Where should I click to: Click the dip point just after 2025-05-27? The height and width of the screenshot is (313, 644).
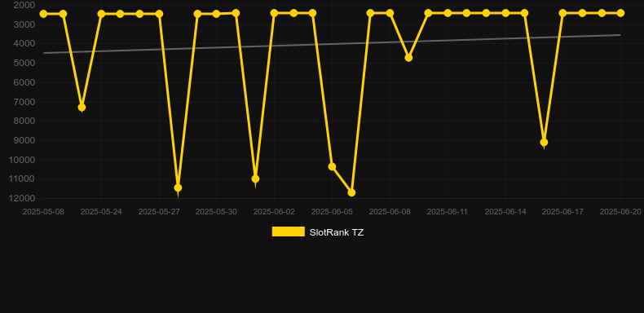coord(178,187)
